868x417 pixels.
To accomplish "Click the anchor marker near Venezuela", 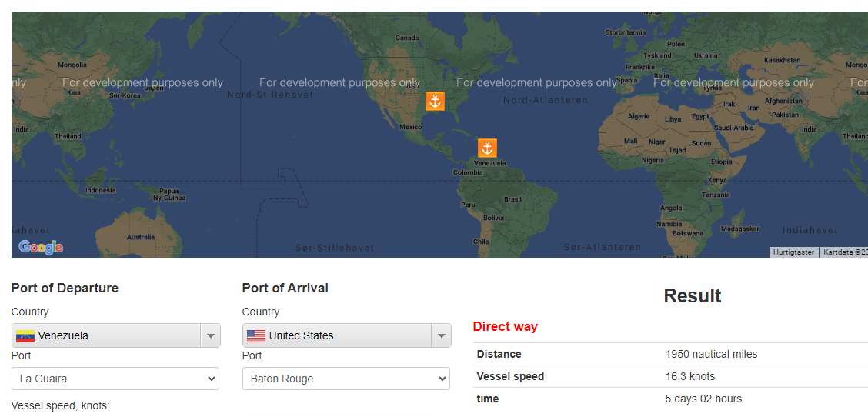I will (487, 148).
